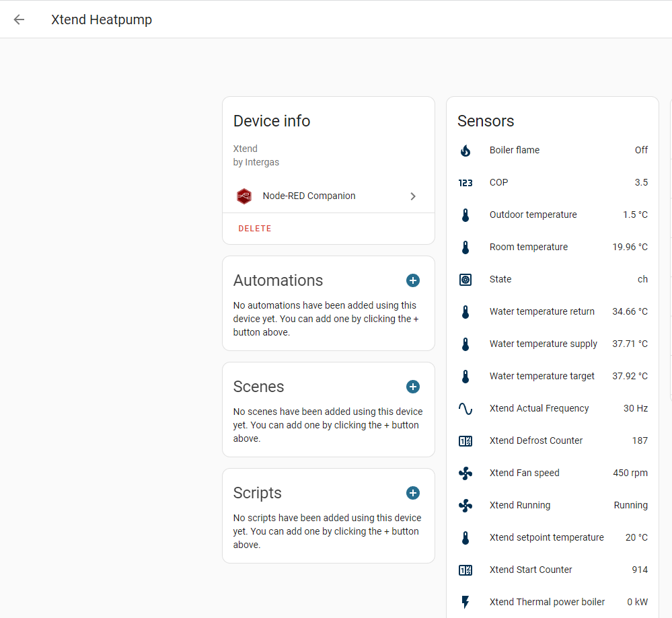The height and width of the screenshot is (618, 672).
Task: Click the Boiler flame value Off
Action: coord(641,150)
